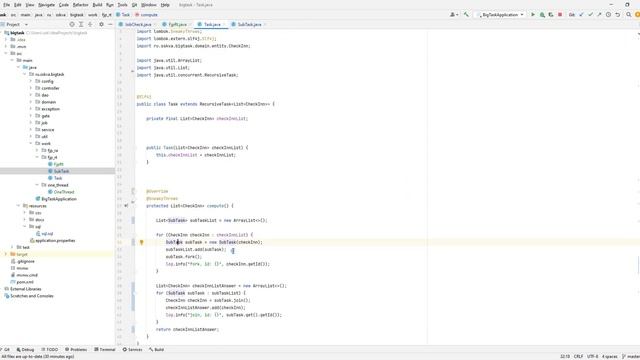Open the Build tool window
This screenshot has height=360, width=640.
click(x=156, y=350)
